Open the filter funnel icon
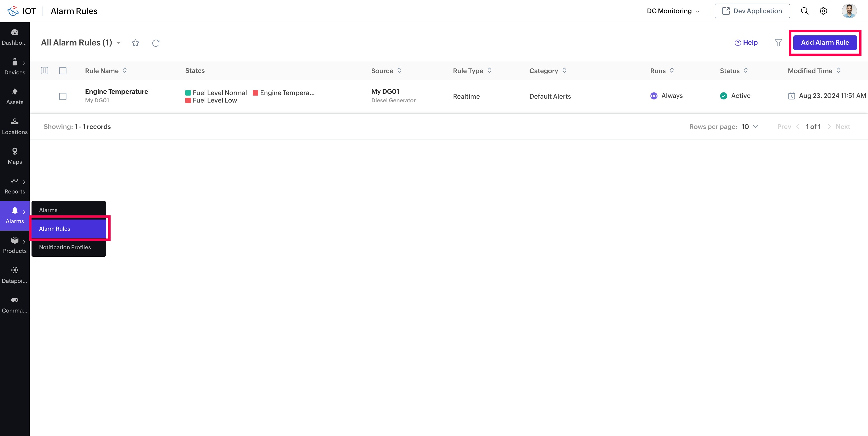 778,43
